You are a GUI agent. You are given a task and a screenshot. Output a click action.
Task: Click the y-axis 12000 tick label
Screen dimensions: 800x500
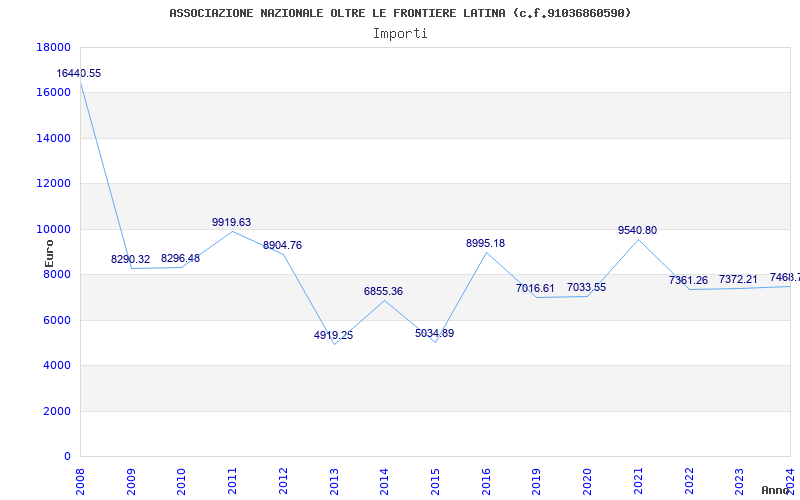click(54, 184)
